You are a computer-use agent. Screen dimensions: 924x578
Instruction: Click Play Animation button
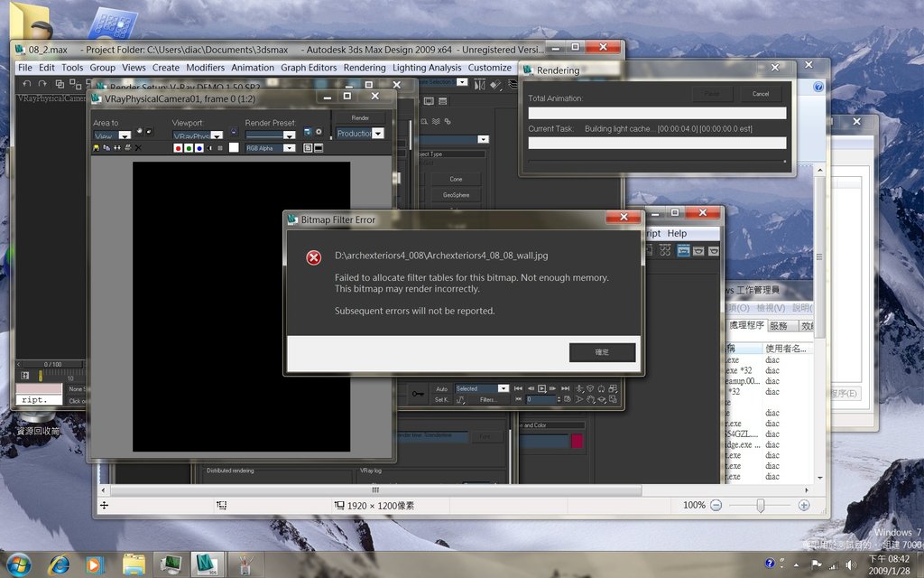click(541, 388)
